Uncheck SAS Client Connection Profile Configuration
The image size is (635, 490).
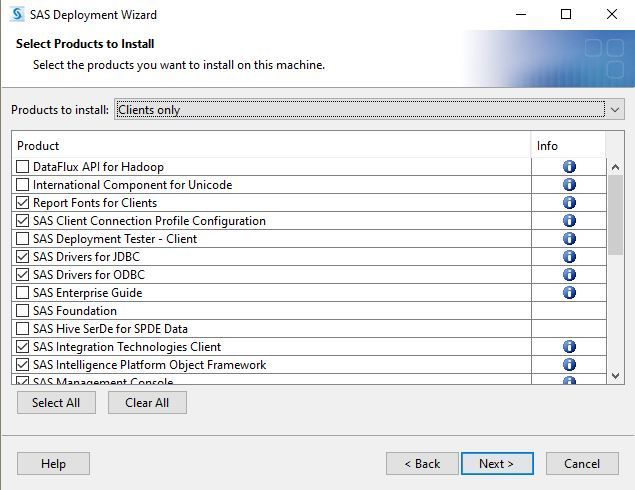(x=22, y=221)
